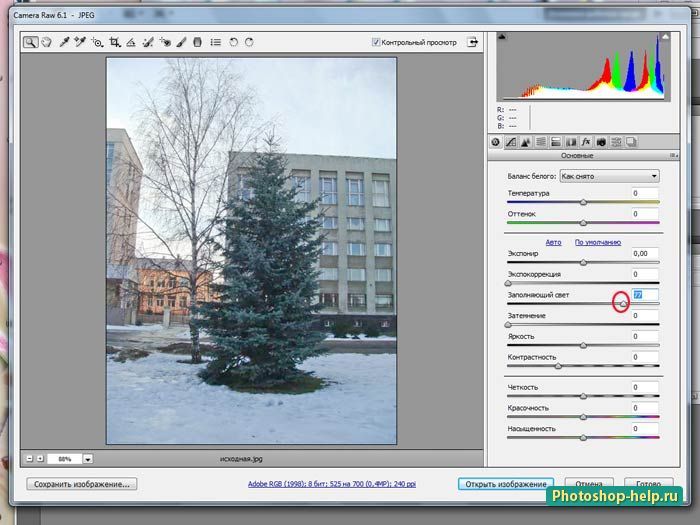The height and width of the screenshot is (525, 700).
Task: Open the HSL / Grayscale panel tab
Action: 541,142
